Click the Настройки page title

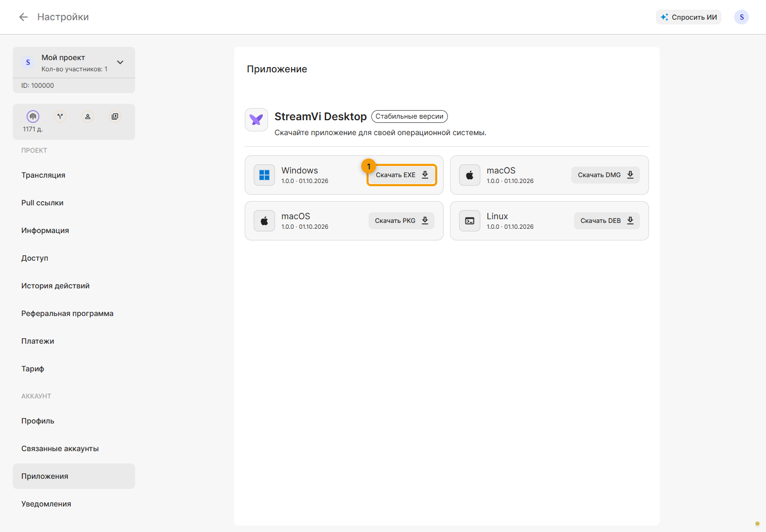(63, 17)
